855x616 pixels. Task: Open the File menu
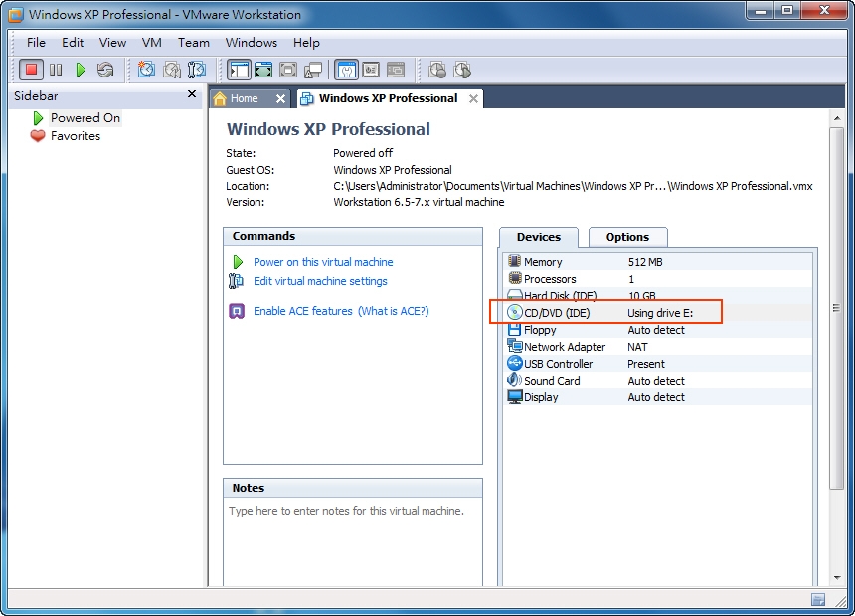coord(36,42)
